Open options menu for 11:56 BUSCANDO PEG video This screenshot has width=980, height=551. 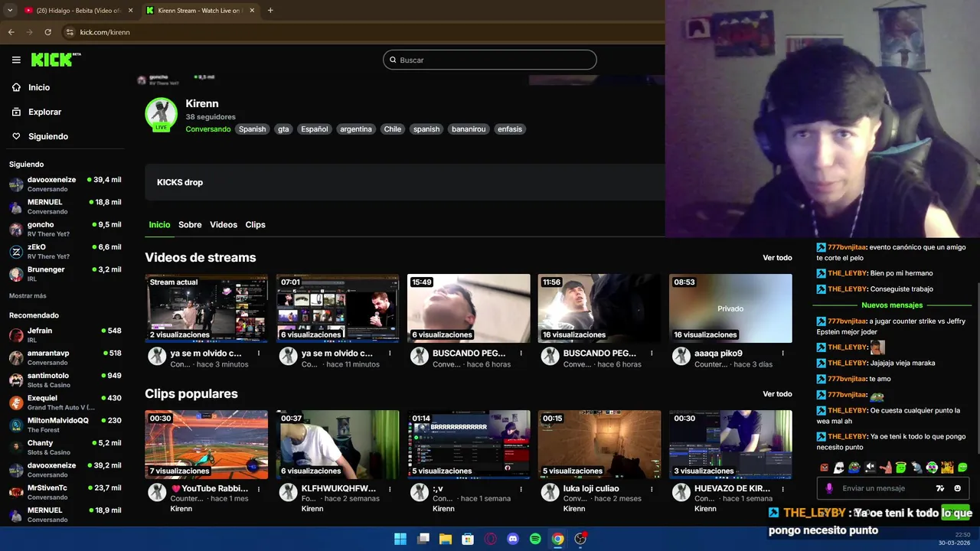(652, 354)
